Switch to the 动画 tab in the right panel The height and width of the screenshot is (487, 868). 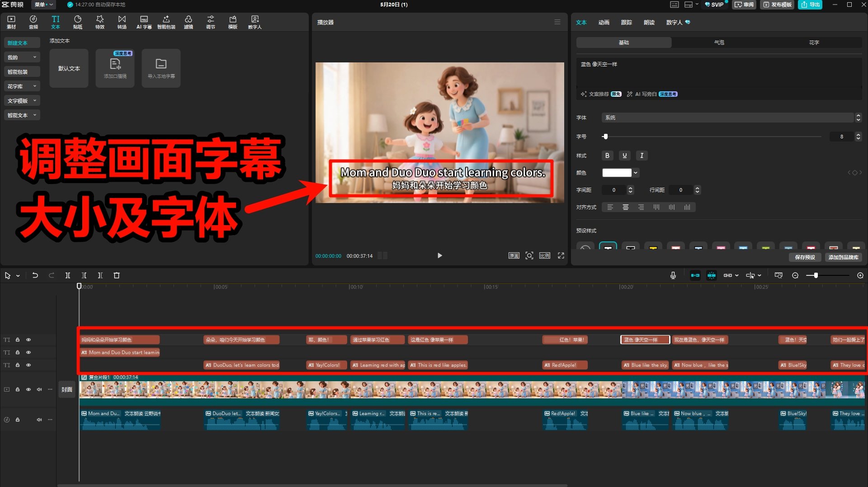pos(604,22)
